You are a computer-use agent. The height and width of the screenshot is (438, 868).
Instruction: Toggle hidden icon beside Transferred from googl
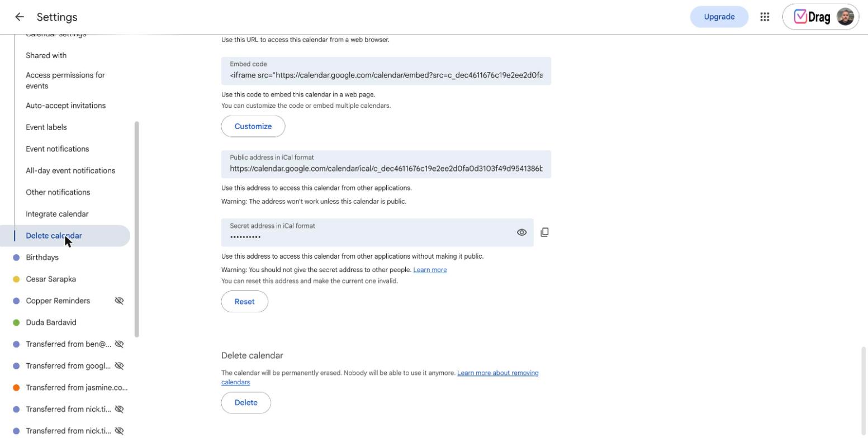(119, 366)
